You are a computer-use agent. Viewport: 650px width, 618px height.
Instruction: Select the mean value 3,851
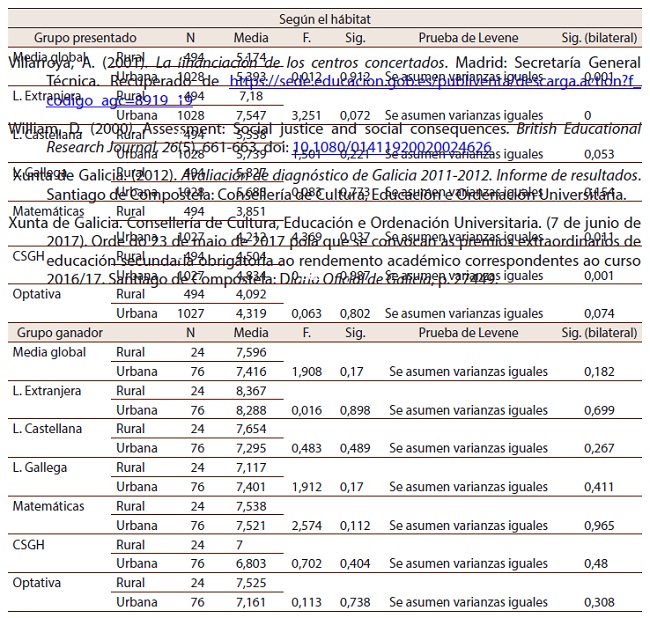pos(251,211)
